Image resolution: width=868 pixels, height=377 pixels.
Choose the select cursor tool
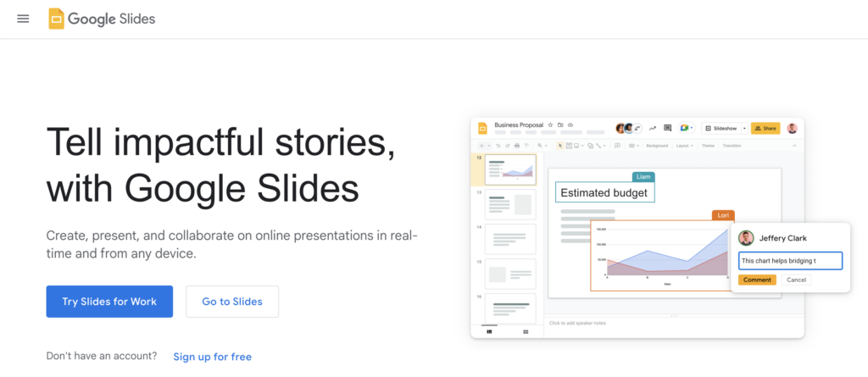[x=560, y=146]
